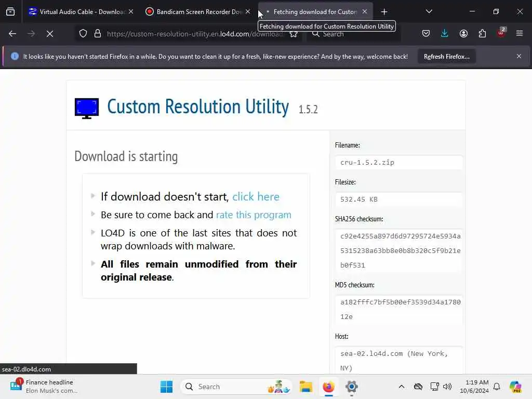
Task: Click the 'click here' download link
Action: [256, 197]
